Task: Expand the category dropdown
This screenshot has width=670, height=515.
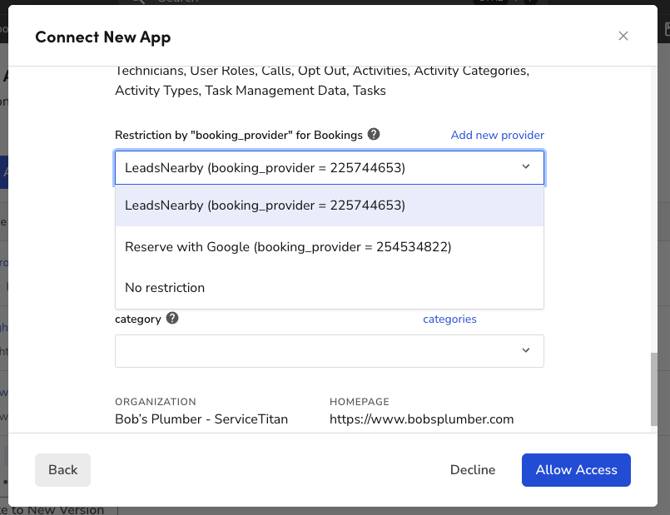Action: point(329,351)
